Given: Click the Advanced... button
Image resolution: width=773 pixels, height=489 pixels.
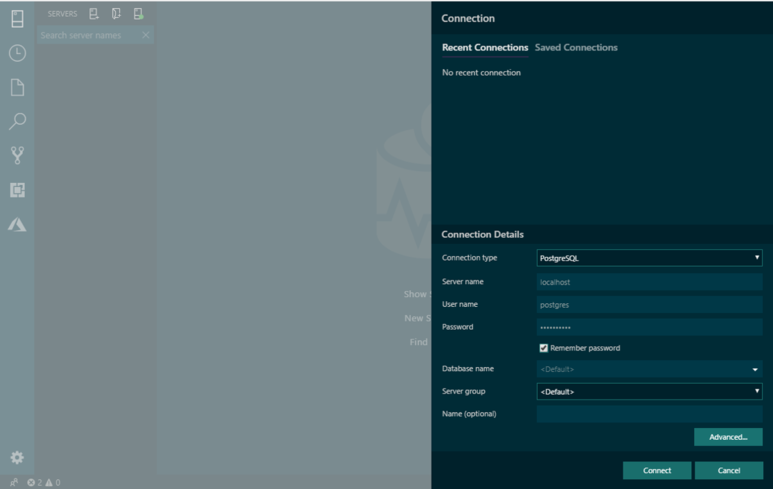Looking at the screenshot, I should pos(728,437).
